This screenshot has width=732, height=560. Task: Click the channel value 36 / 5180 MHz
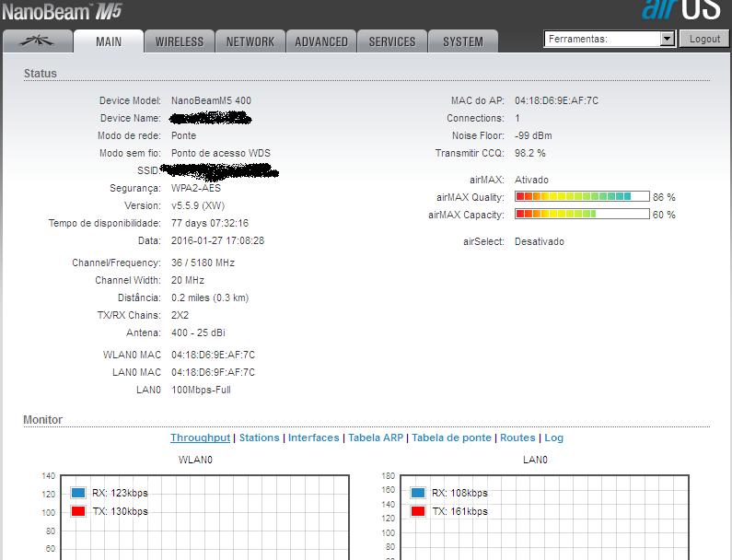coord(203,262)
